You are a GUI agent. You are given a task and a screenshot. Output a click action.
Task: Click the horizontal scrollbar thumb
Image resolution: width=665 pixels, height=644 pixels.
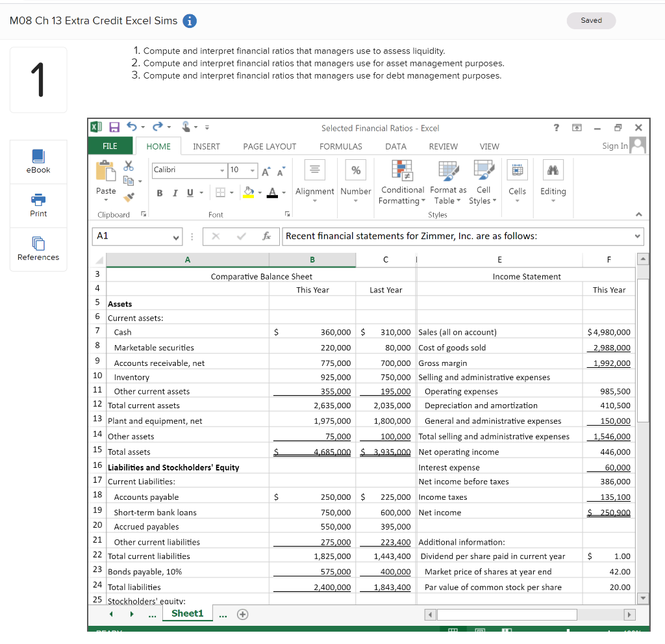[x=507, y=614]
